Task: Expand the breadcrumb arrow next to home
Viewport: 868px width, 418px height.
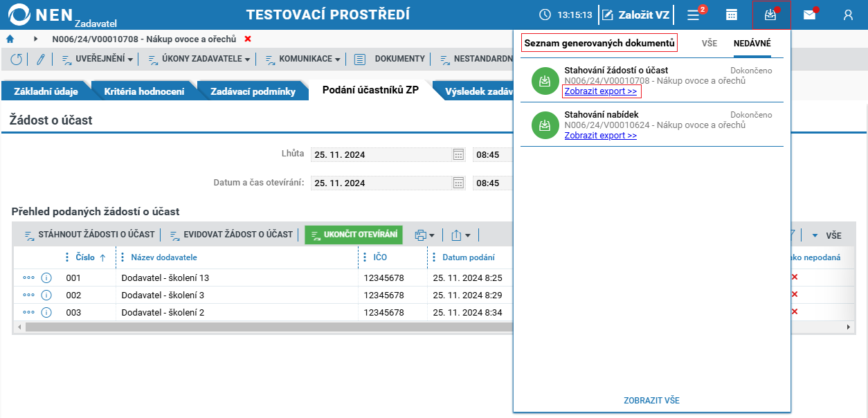Action: 35,39
